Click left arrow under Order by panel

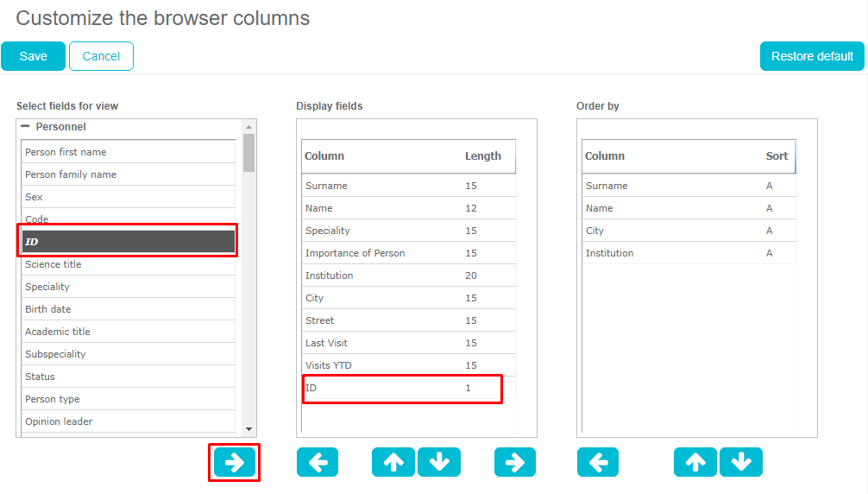[598, 462]
